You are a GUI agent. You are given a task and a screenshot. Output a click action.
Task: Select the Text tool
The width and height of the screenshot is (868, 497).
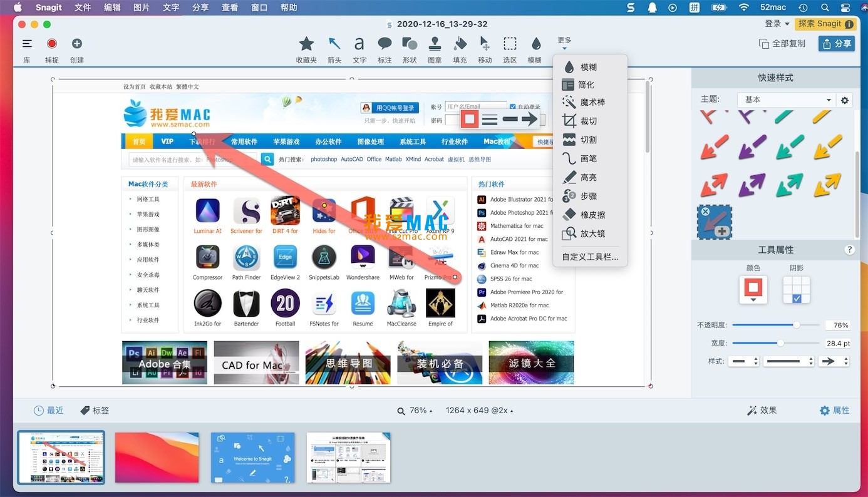click(359, 44)
